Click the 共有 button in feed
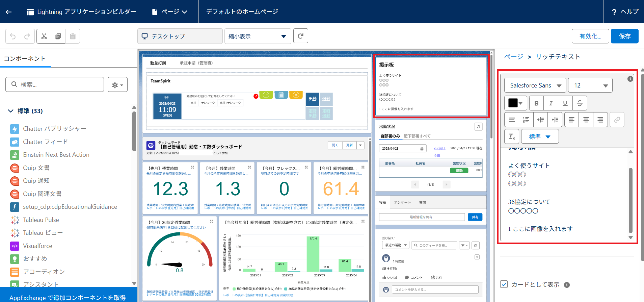This screenshot has height=302, width=644. coord(475,217)
